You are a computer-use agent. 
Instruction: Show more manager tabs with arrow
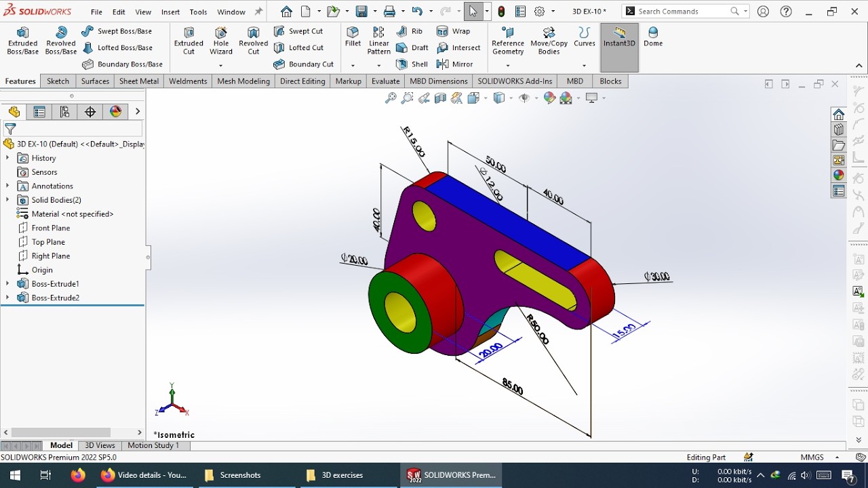(x=138, y=112)
